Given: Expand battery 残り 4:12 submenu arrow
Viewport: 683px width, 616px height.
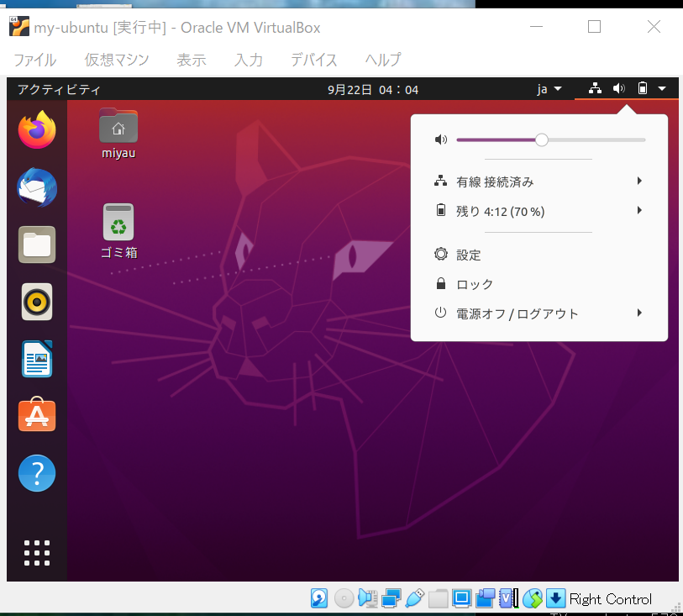Looking at the screenshot, I should [639, 210].
